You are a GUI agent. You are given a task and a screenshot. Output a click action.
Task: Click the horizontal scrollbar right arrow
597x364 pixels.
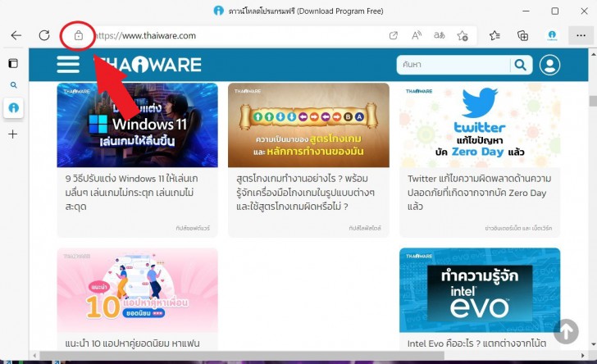click(583, 355)
